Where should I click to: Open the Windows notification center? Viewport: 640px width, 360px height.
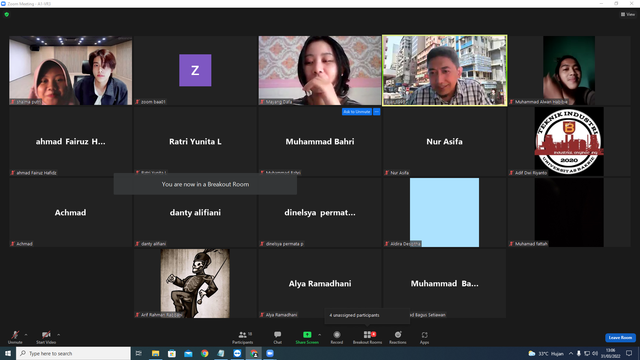(629, 353)
